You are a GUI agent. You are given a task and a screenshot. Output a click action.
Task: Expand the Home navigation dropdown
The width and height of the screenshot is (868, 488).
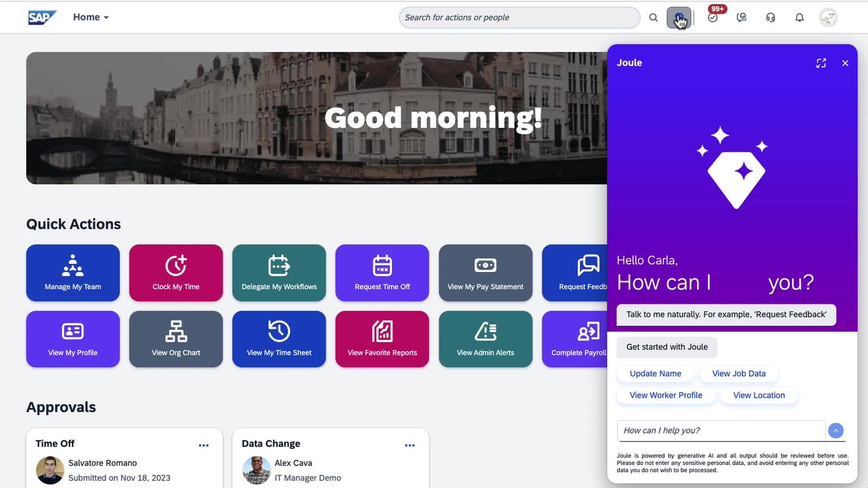point(91,17)
